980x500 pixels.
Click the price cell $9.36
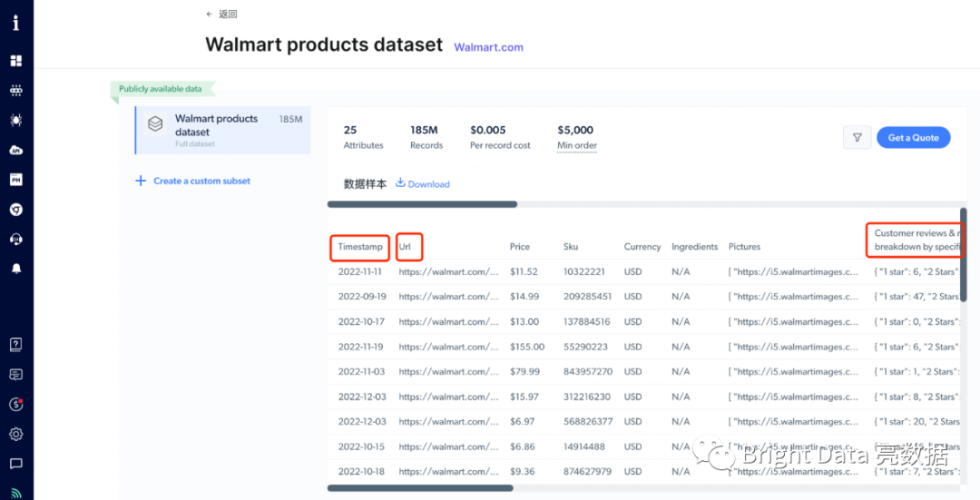pyautogui.click(x=523, y=472)
